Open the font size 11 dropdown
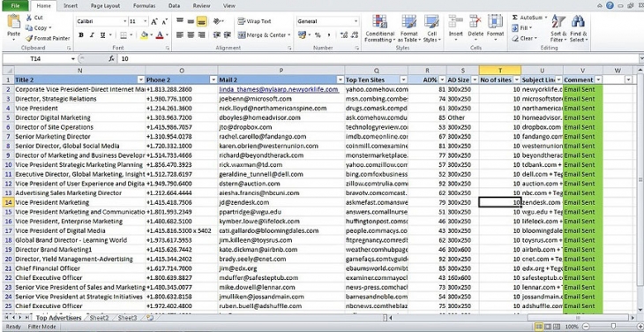 point(145,21)
